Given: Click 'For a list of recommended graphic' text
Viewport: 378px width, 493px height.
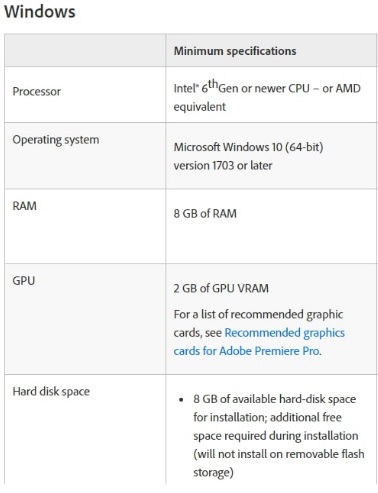Looking at the screenshot, I should 258,314.
